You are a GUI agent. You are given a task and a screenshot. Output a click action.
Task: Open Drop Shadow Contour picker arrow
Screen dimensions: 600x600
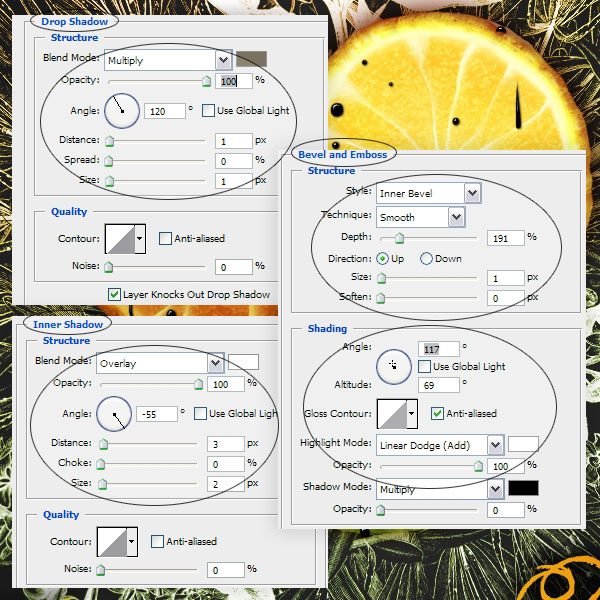(140, 239)
